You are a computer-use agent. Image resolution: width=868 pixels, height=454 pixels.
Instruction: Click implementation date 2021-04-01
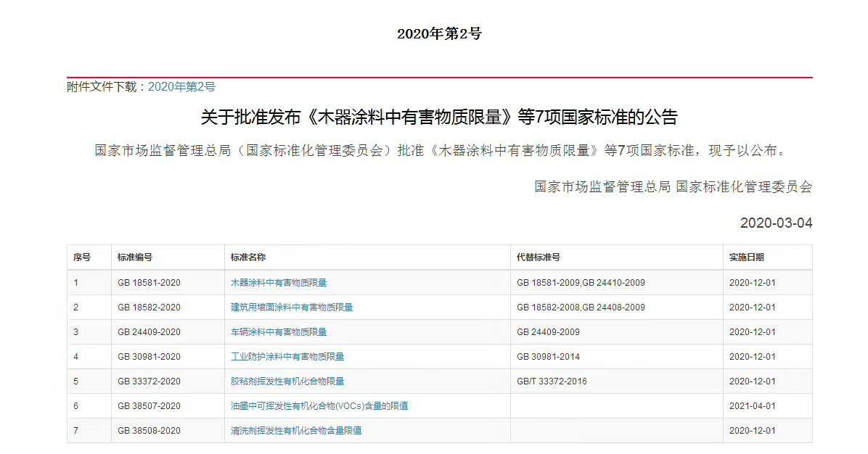pos(753,406)
